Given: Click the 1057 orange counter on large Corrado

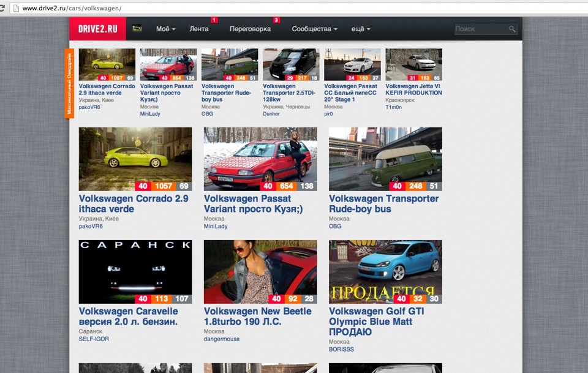Looking at the screenshot, I should pyautogui.click(x=164, y=186).
